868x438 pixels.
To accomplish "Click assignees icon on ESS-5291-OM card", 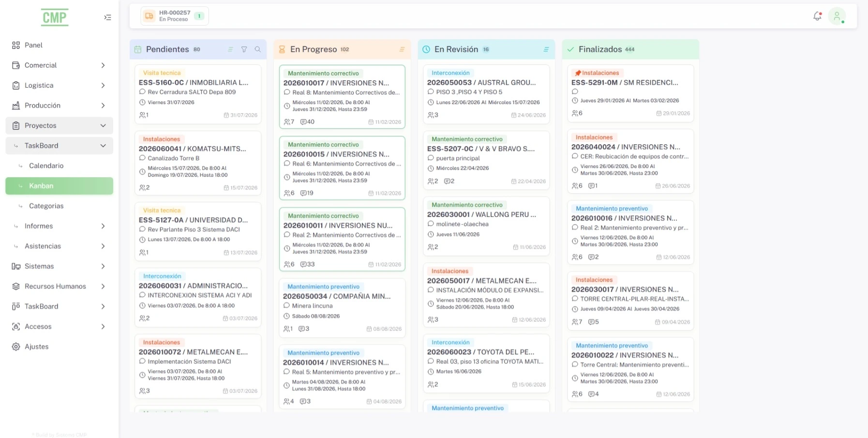I will pos(574,113).
